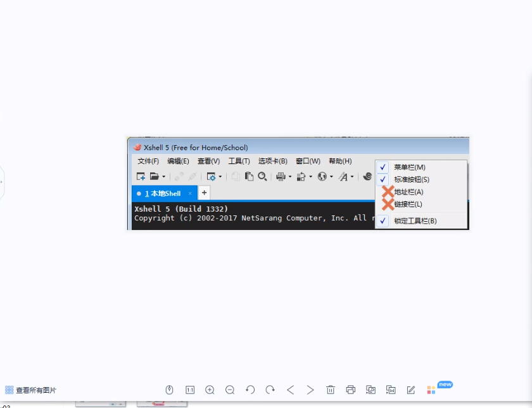The height and width of the screenshot is (408, 532).
Task: Toggle the checked 标准按钮(S) option
Action: click(x=421, y=179)
